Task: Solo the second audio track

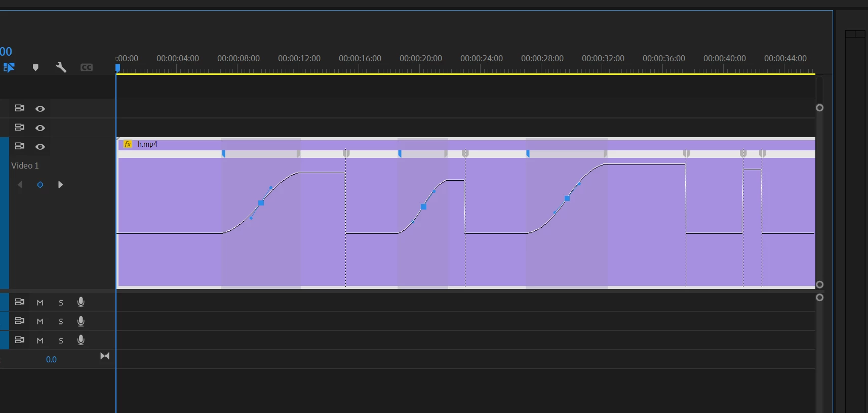Action: (x=61, y=321)
